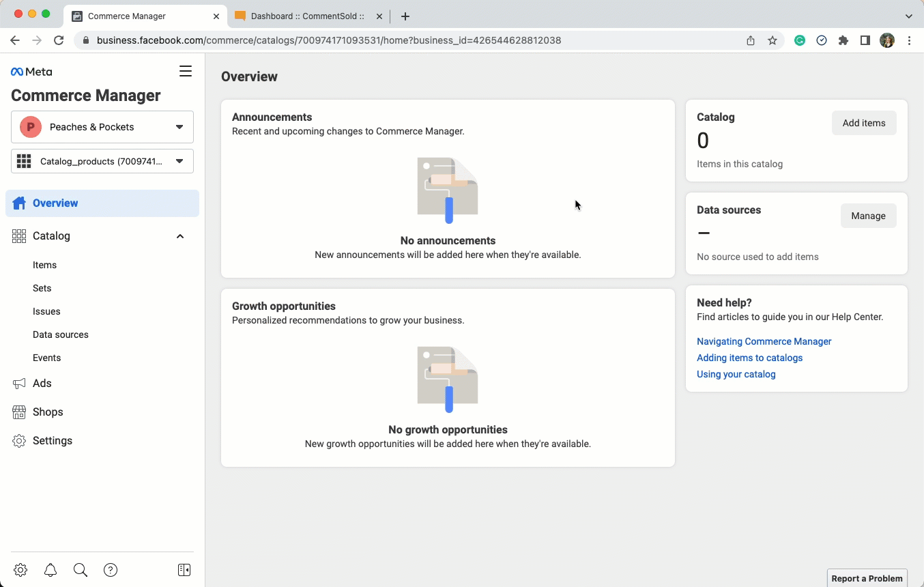The width and height of the screenshot is (924, 587).
Task: Reload the page
Action: pos(59,40)
